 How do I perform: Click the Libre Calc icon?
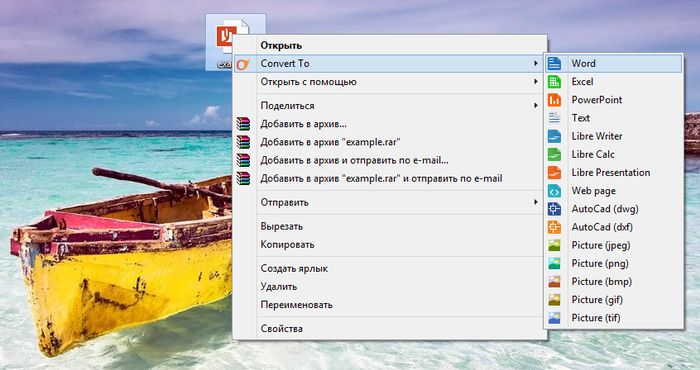coord(554,154)
